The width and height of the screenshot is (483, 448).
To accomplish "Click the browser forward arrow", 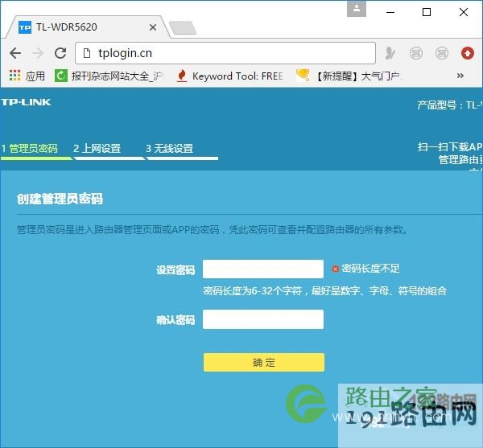I will click(38, 53).
